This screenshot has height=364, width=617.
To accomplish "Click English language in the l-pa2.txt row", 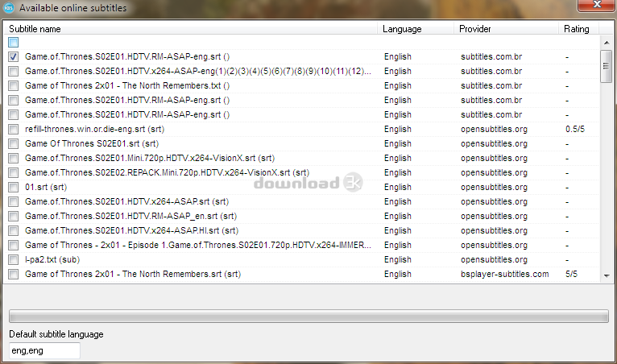I will point(397,260).
